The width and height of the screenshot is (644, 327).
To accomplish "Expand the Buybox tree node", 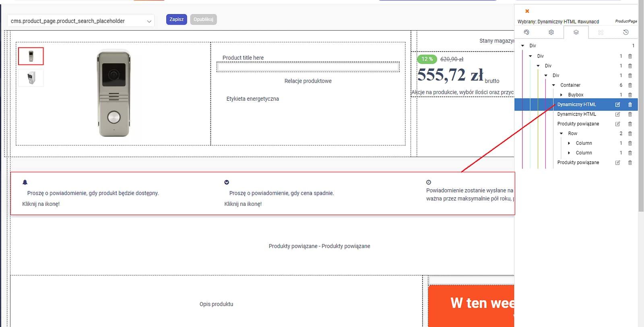I will click(x=561, y=95).
